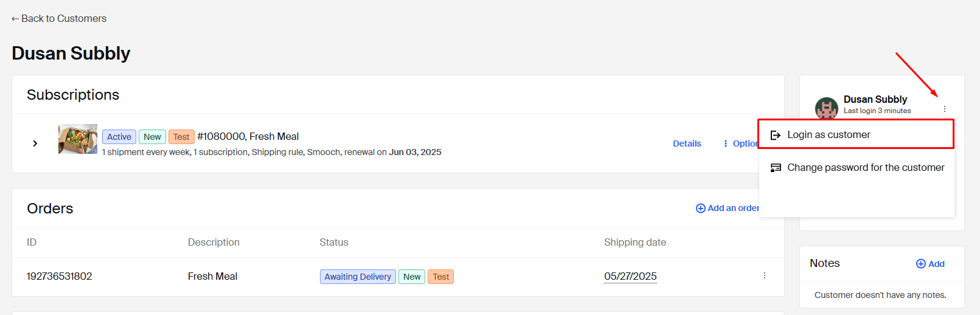Image resolution: width=980 pixels, height=315 pixels.
Task: Open subscription Details link
Action: 687,144
